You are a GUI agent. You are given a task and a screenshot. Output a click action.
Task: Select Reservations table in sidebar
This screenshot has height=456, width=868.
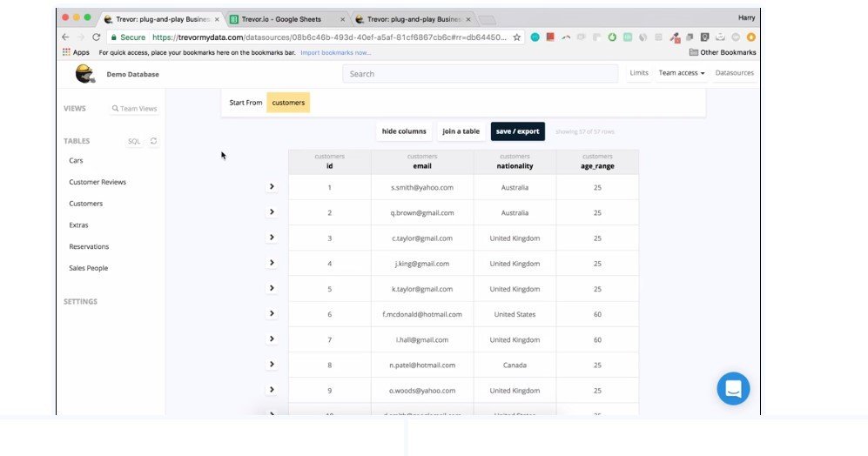(x=89, y=247)
